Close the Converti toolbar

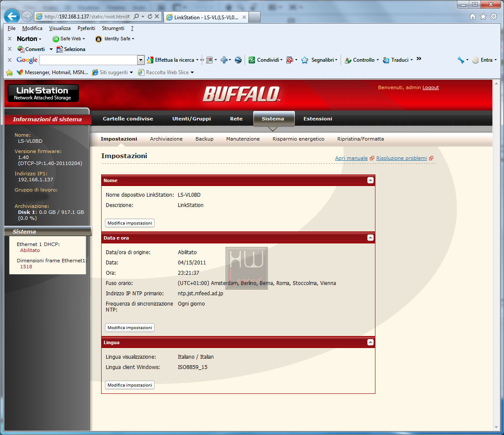pos(9,49)
